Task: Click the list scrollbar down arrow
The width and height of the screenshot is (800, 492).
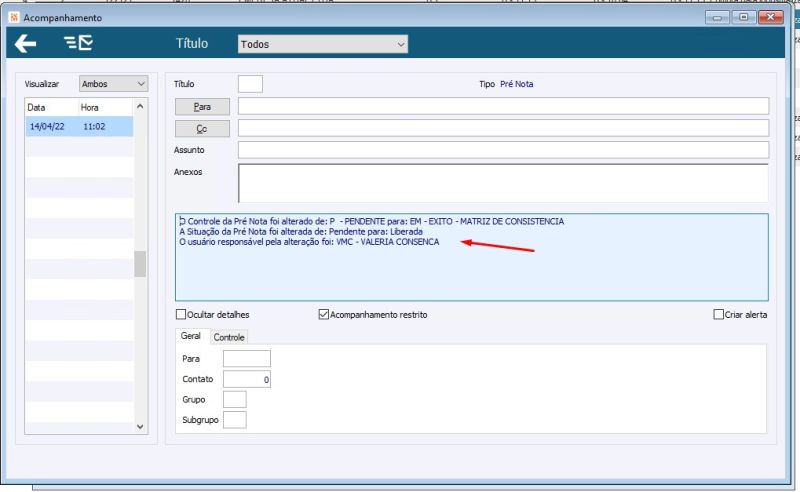Action: 140,427
